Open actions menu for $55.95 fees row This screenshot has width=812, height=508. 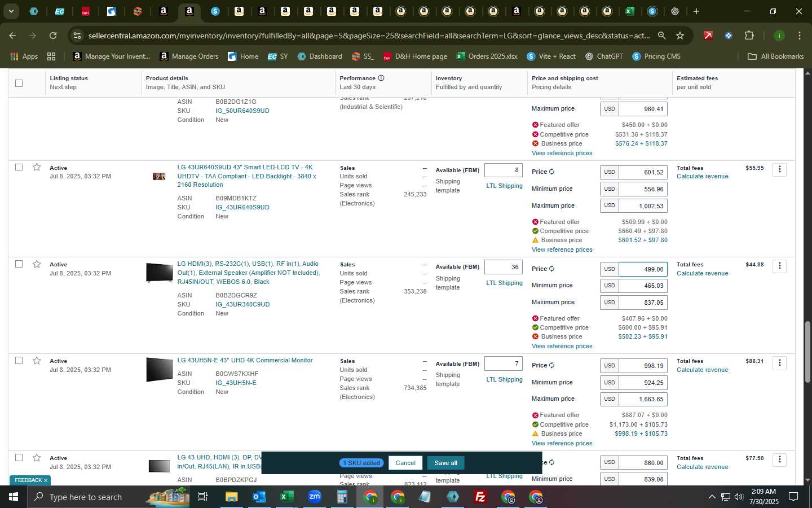pos(779,169)
